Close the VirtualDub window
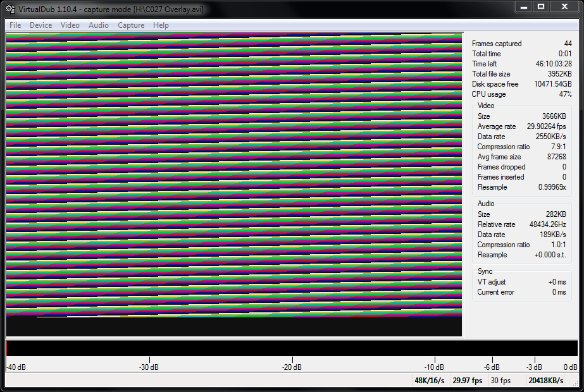 tap(564, 7)
